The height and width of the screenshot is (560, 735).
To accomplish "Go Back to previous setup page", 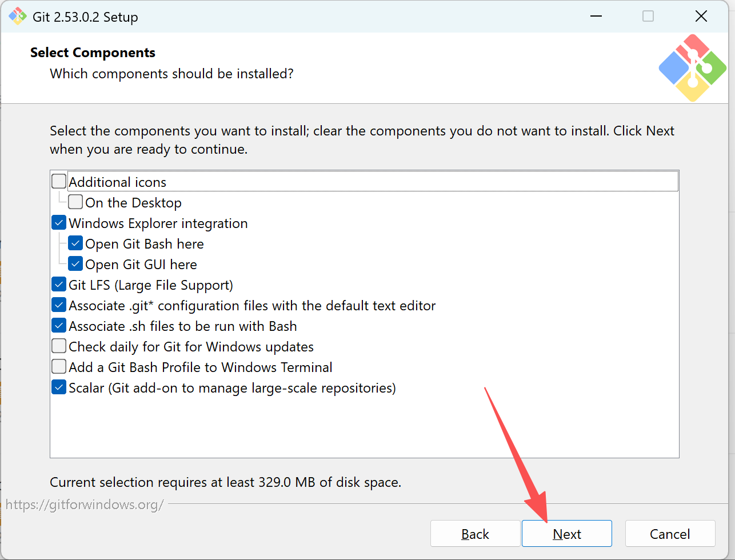I will coord(475,534).
